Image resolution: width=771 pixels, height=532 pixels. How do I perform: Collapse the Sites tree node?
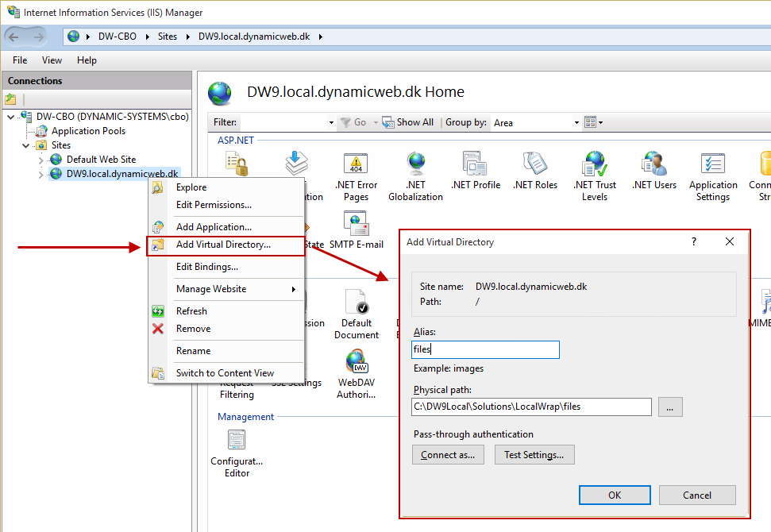pyautogui.click(x=26, y=146)
